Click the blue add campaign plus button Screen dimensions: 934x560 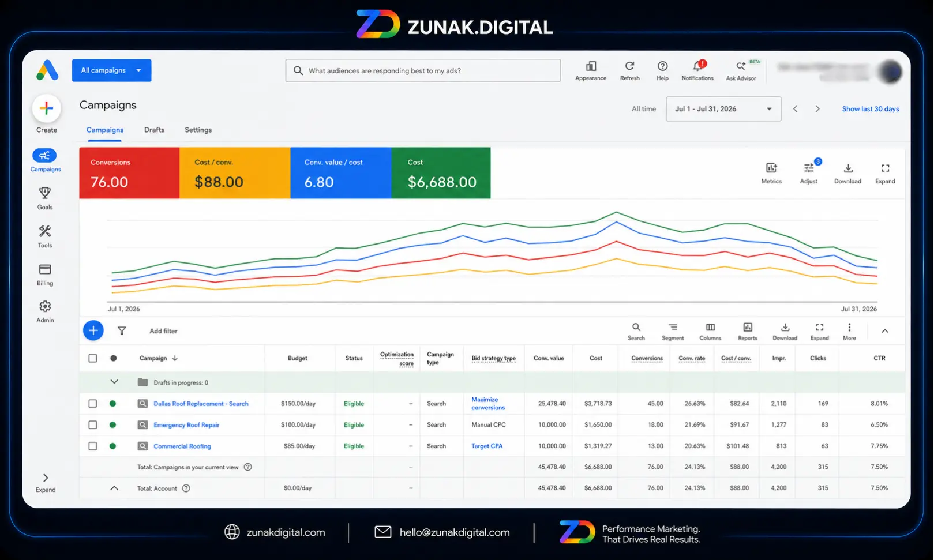93,330
